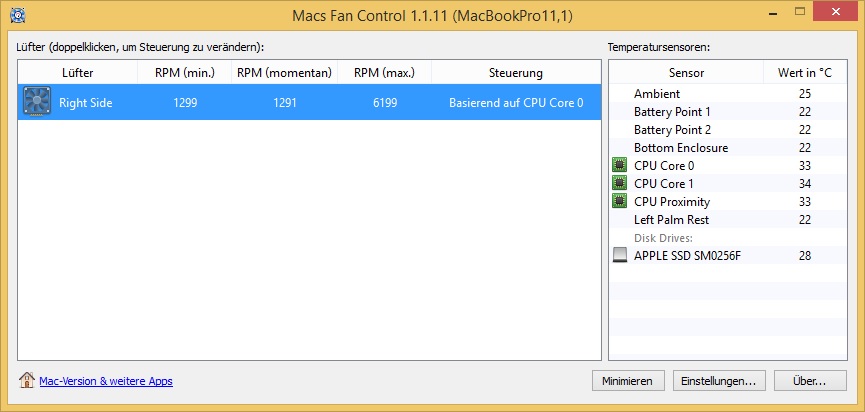Select the Bottom Enclosure sensor
Image resolution: width=865 pixels, height=412 pixels.
[681, 148]
